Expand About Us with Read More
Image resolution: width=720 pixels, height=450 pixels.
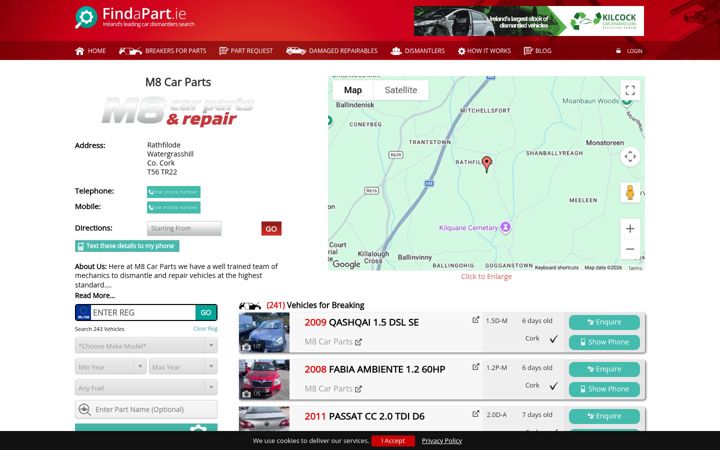(95, 295)
